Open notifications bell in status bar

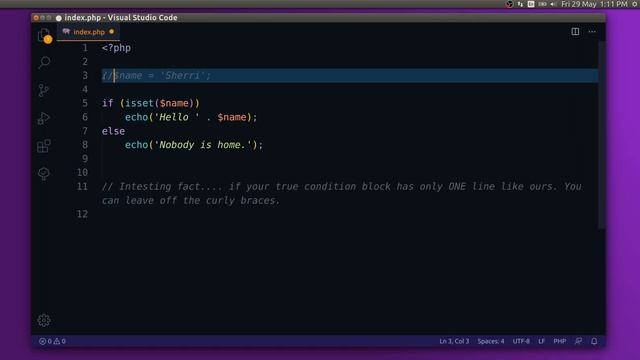pyautogui.click(x=594, y=341)
